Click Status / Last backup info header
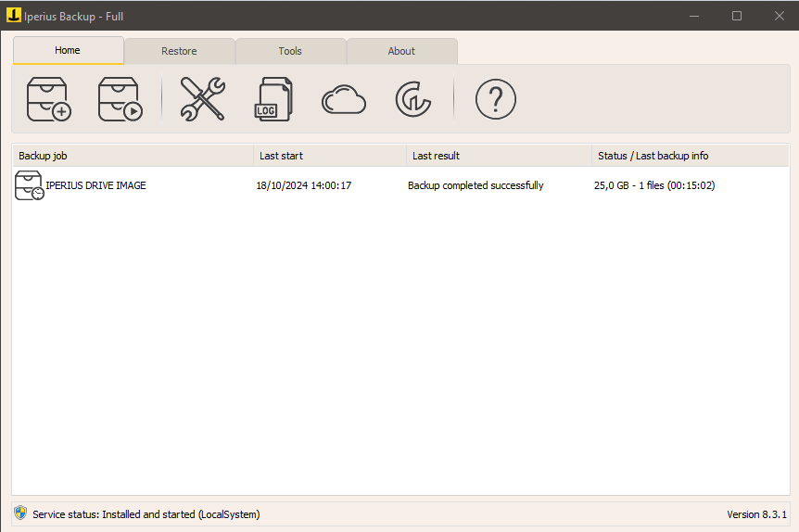This screenshot has width=799, height=532. [691, 156]
